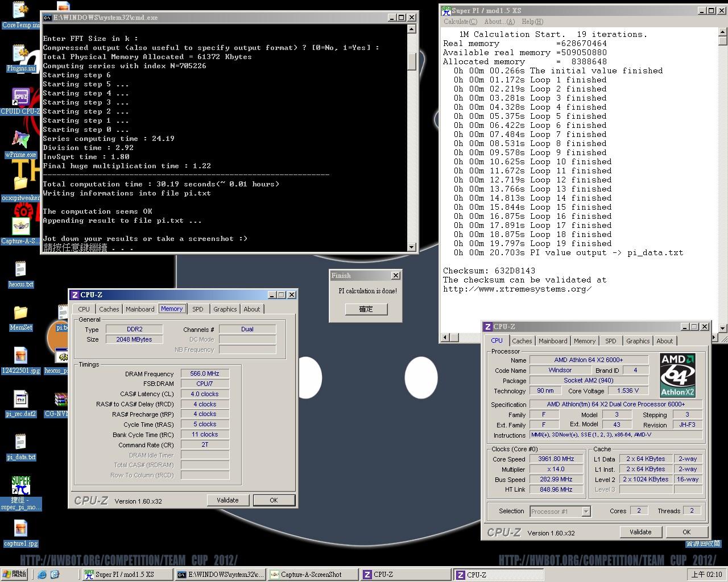Click OK in the Athlon processor CPU-Z window
This screenshot has width=728, height=582.
[x=686, y=532]
